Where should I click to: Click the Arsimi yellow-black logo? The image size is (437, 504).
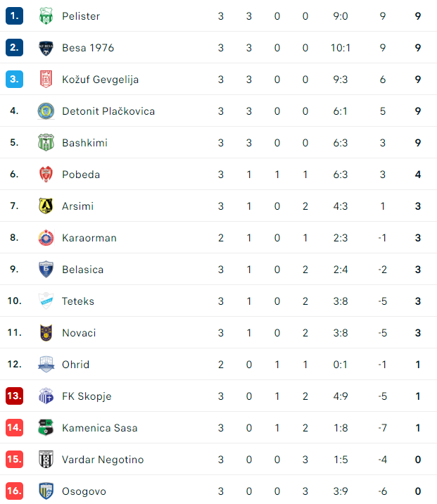click(x=46, y=206)
